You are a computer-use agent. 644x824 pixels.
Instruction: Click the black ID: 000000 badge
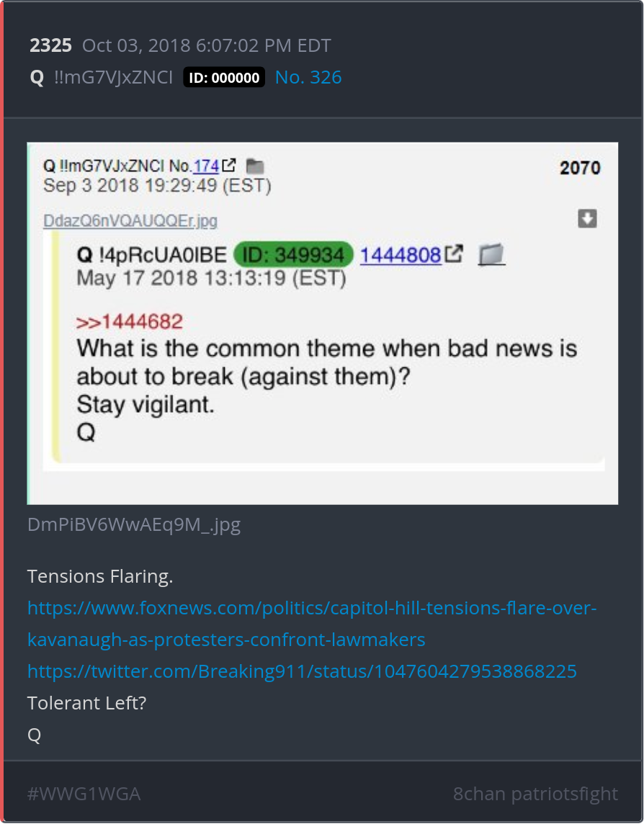coord(224,78)
